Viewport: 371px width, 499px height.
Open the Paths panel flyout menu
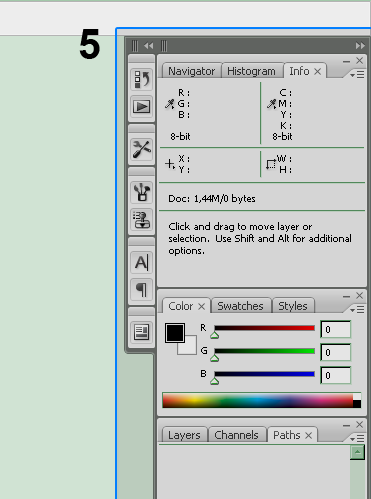tap(357, 438)
